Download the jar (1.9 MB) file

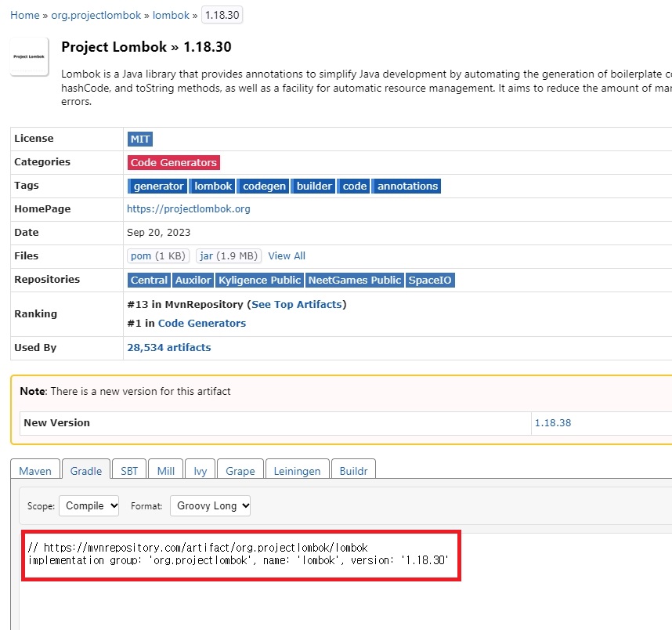click(x=229, y=256)
